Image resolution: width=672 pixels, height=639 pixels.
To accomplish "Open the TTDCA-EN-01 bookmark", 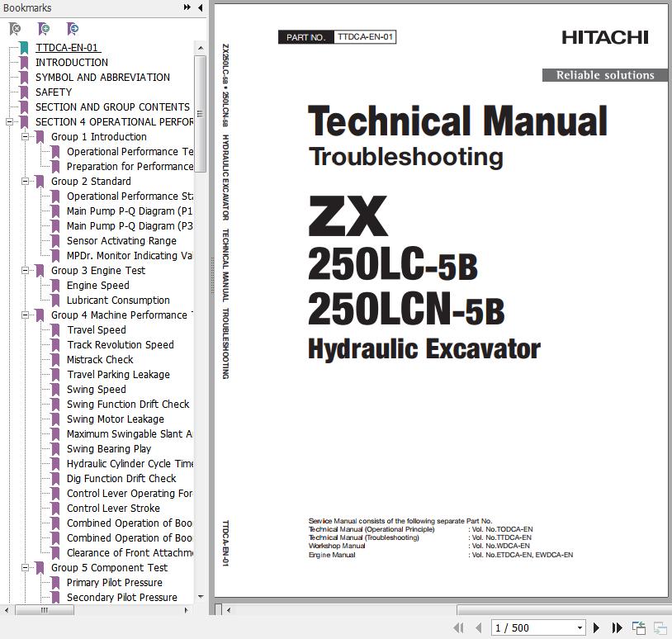I will tap(67, 48).
